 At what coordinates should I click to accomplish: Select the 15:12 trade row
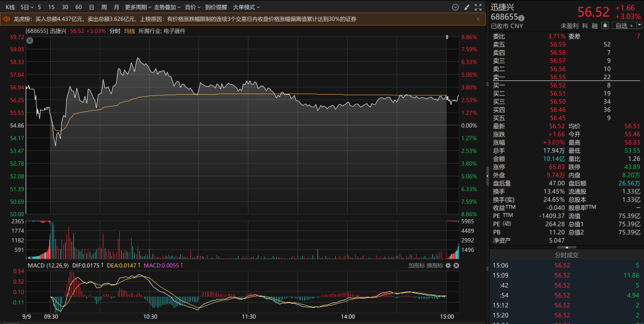pyautogui.click(x=567, y=305)
